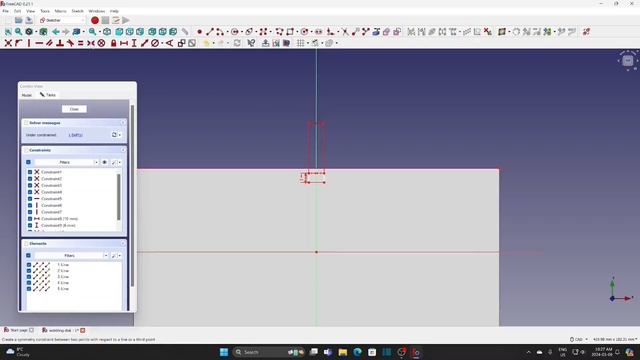Toggle Constraint1 checkbox

pos(30,172)
